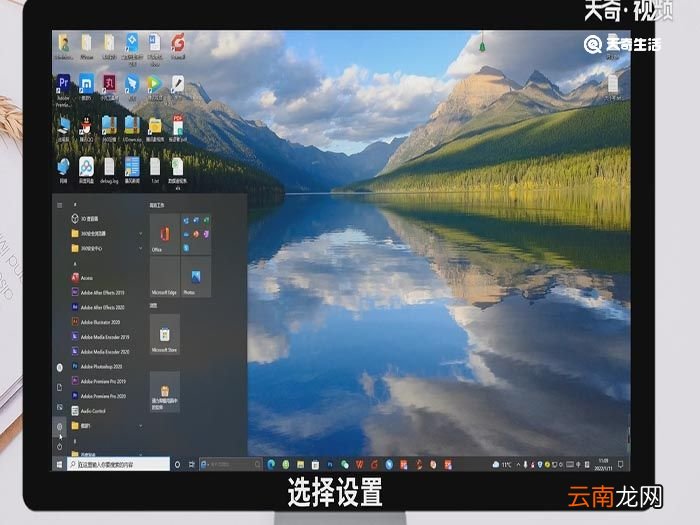Expand the first 360 folder chevron

(x=141, y=233)
